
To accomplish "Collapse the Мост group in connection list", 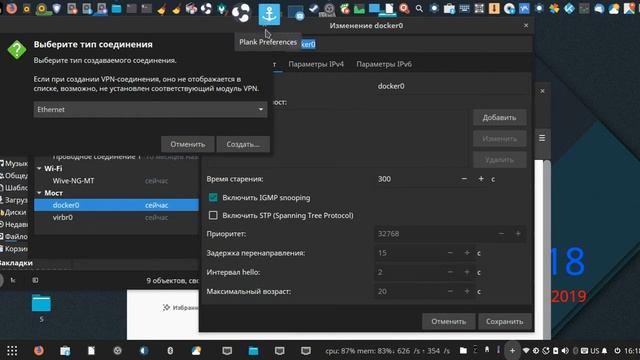I will coord(40,193).
